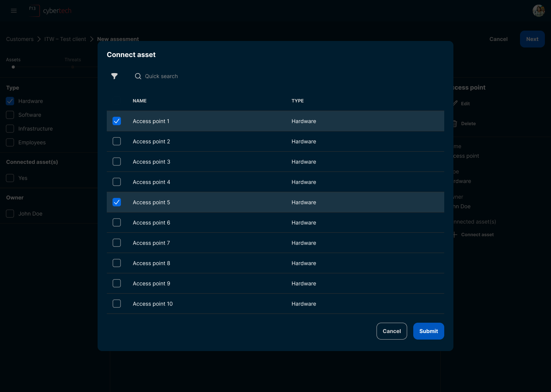Open the user profile avatar
Viewport: 551px width, 392px height.
[x=538, y=11]
